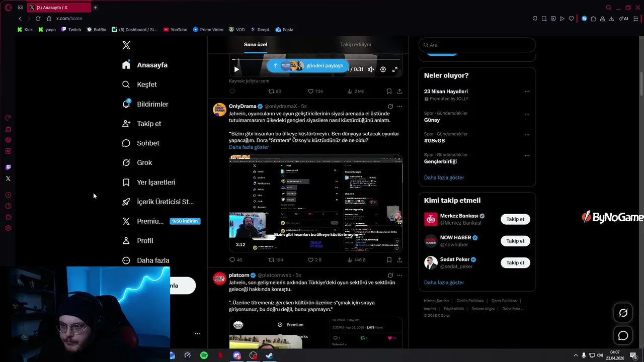Unmute the top video's speaker icon
The image size is (644, 362).
coord(371,69)
